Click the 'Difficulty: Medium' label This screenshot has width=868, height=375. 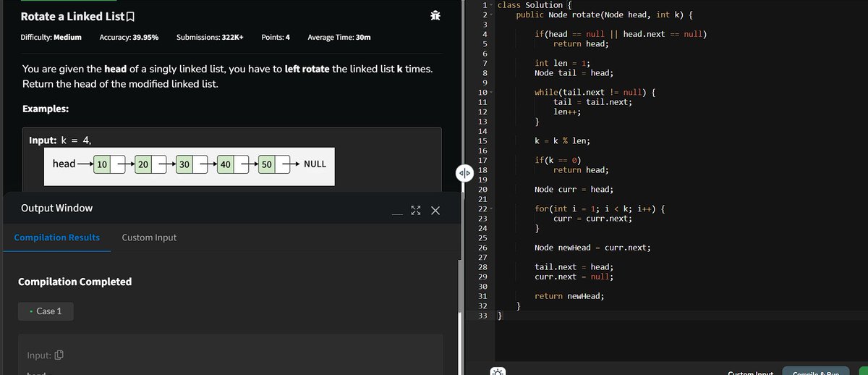51,37
